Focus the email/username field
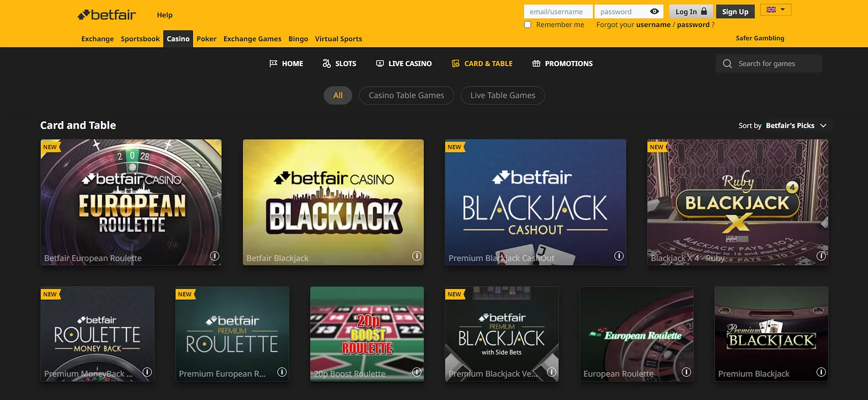The height and width of the screenshot is (400, 868). pos(558,11)
